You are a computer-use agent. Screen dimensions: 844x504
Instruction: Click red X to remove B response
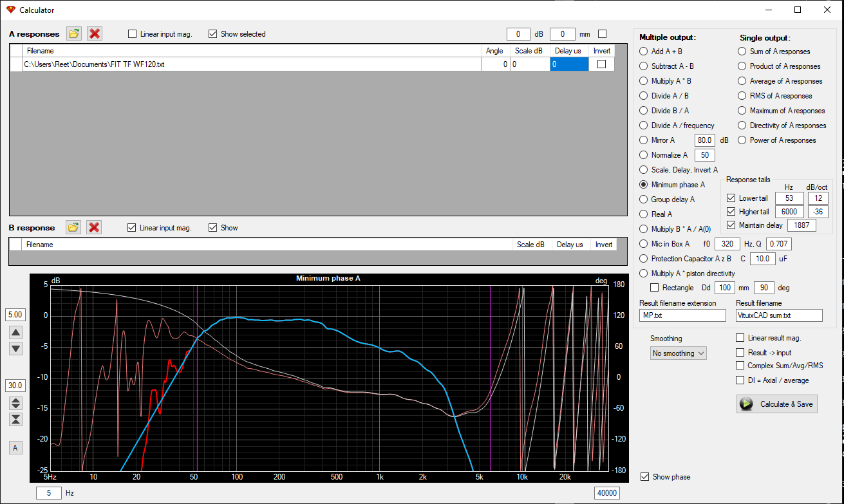95,227
